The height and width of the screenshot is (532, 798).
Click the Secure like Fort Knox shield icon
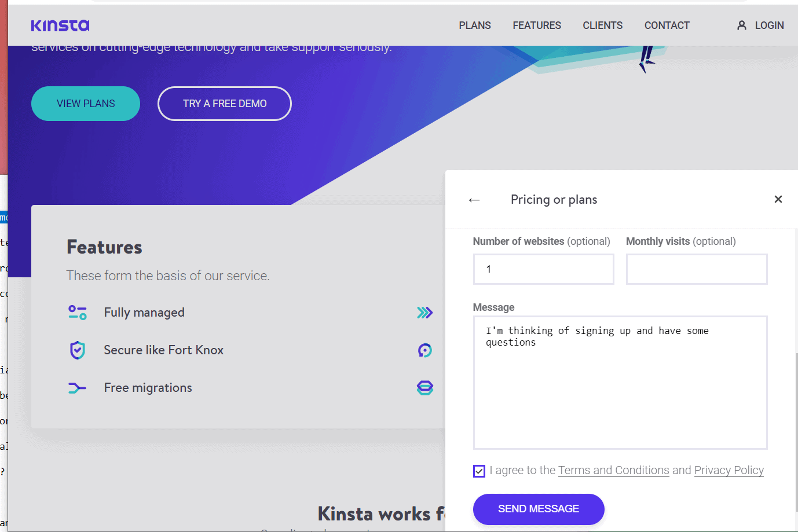[78, 350]
